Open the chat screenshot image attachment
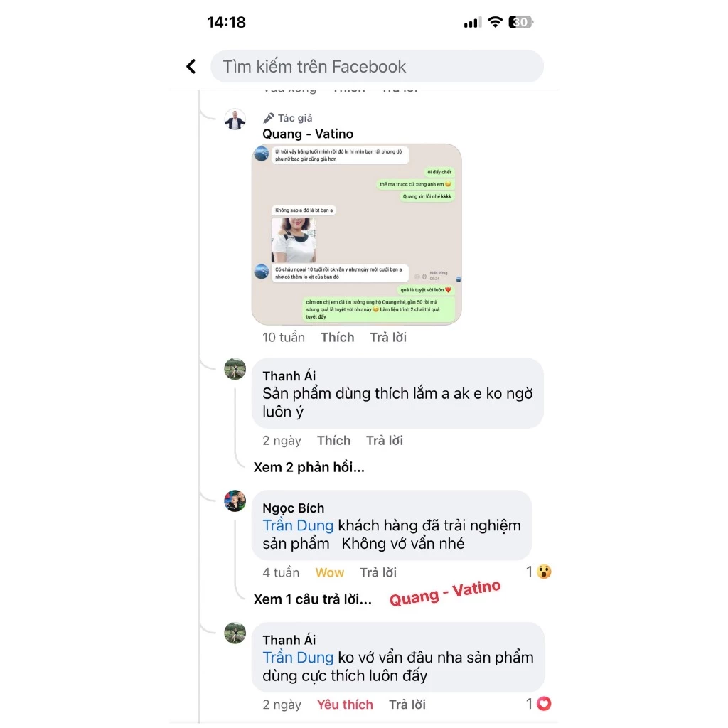This screenshot has height=728, width=728. click(x=357, y=234)
